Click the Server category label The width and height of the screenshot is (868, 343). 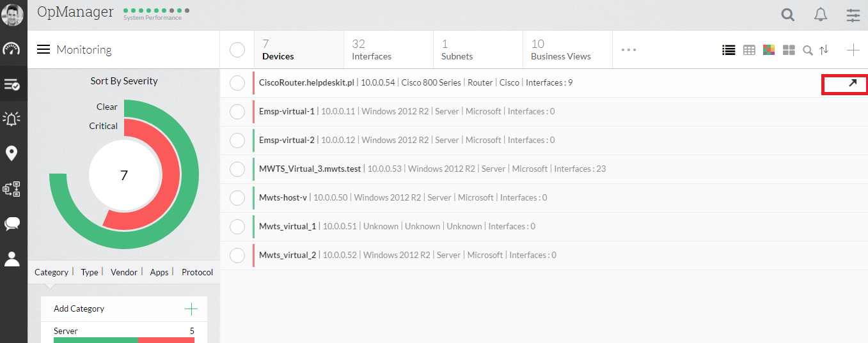[x=66, y=331]
